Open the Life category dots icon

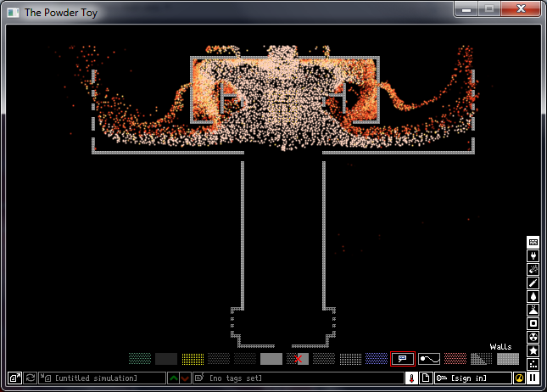(533, 364)
